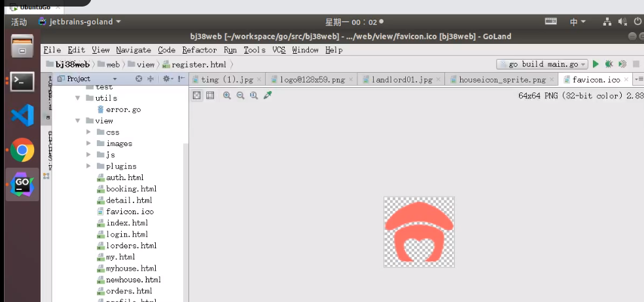The height and width of the screenshot is (302, 644).
Task: Select detail.html in project tree
Action: (x=124, y=200)
